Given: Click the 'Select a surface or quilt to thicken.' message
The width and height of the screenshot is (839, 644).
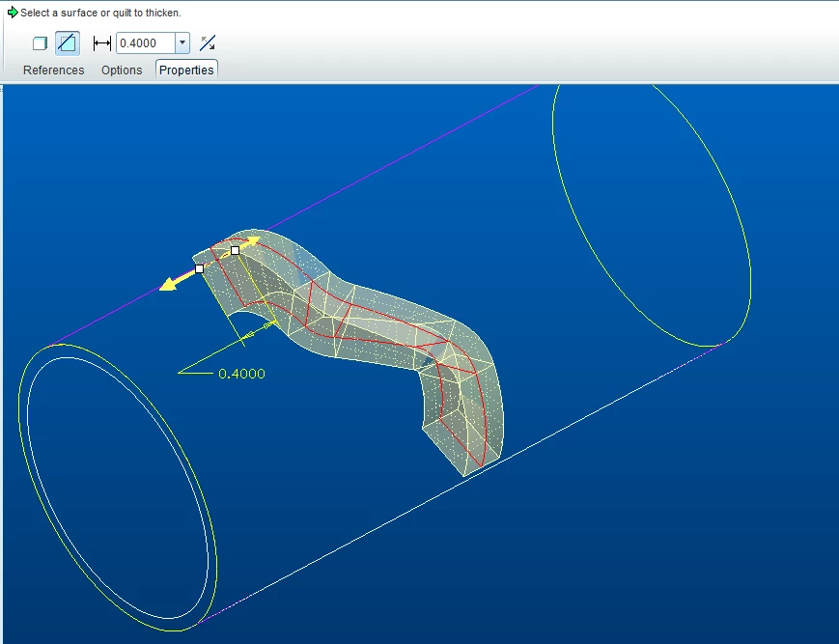Looking at the screenshot, I should click(x=100, y=13).
